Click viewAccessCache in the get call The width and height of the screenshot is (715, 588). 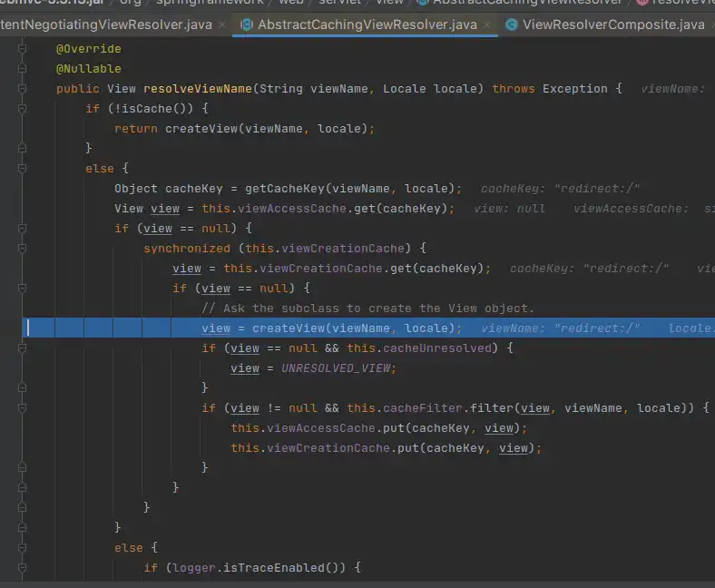coord(292,209)
